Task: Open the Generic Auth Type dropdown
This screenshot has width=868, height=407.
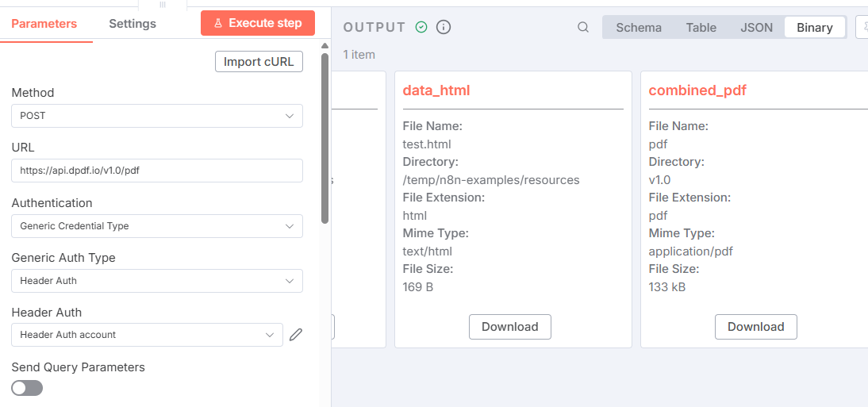Action: pos(157,281)
